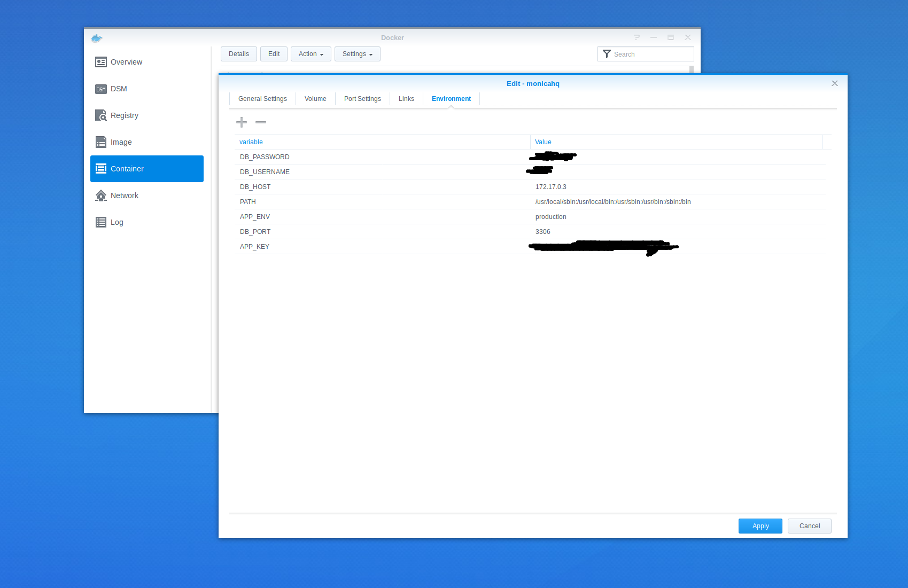This screenshot has height=588, width=908.
Task: Expand the Action dropdown menu
Action: [x=311, y=54]
